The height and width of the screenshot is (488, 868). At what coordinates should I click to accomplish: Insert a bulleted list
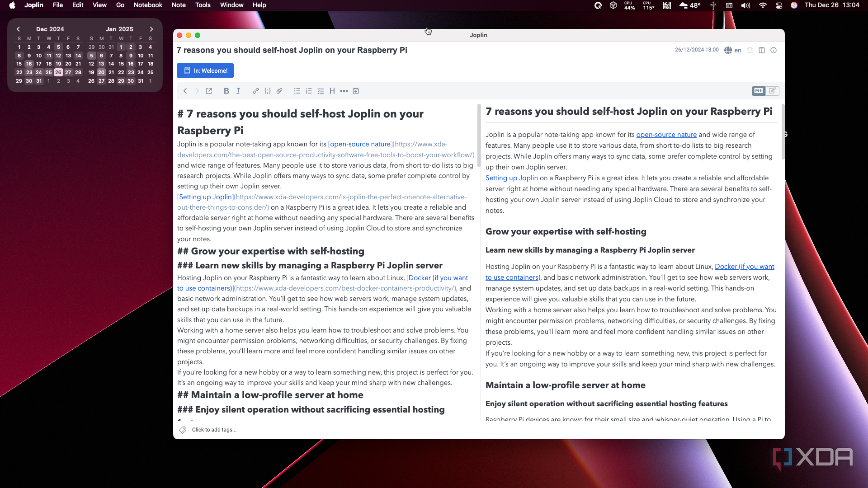pos(297,91)
